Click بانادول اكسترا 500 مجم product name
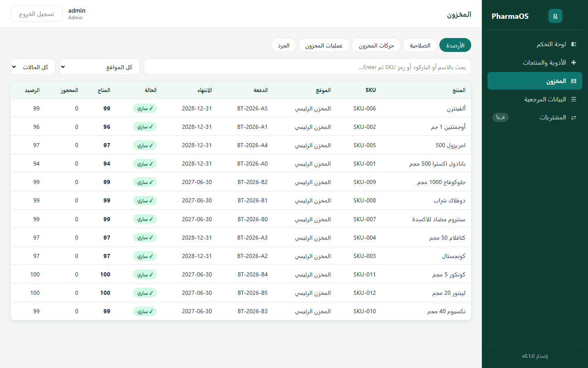This screenshot has height=368, width=588. [x=437, y=164]
